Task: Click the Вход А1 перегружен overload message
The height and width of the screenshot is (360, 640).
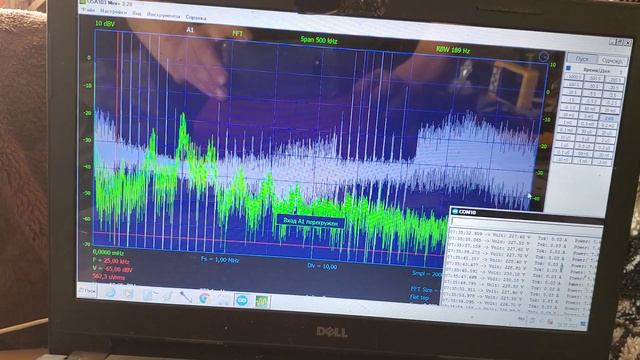Action: [311, 222]
